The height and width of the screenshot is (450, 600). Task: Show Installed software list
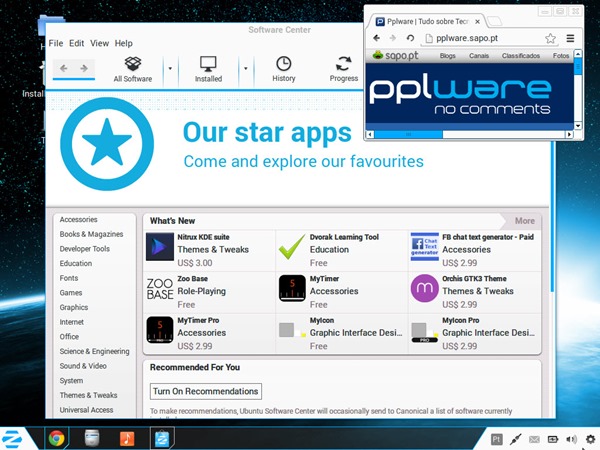pos(208,69)
